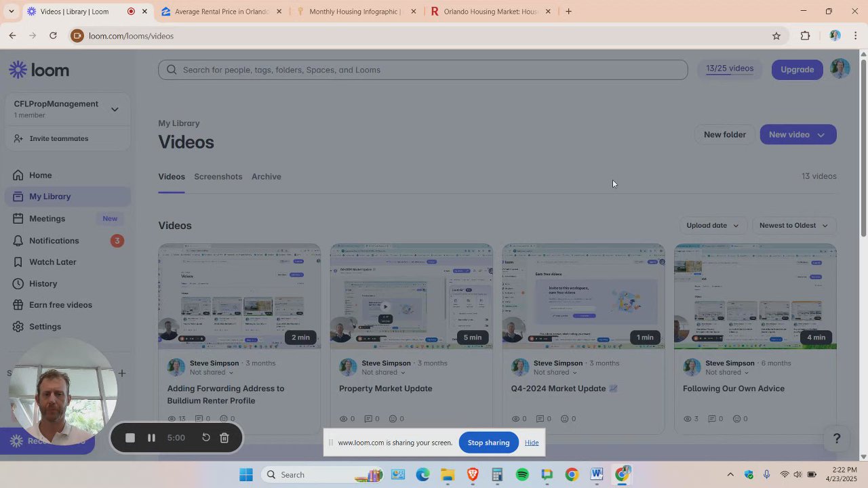The image size is (868, 488).
Task: Bookmark this page with the star icon
Action: point(776,36)
